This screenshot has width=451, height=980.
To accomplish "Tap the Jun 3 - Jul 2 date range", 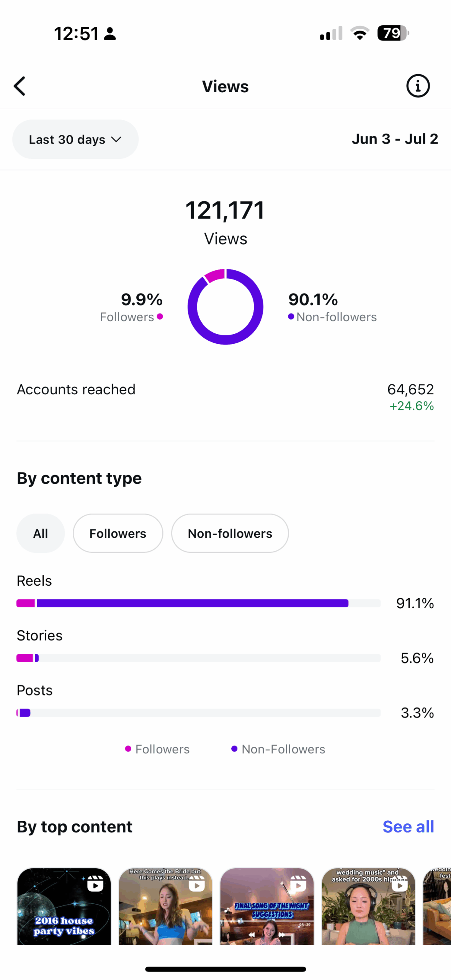I will [x=395, y=139].
